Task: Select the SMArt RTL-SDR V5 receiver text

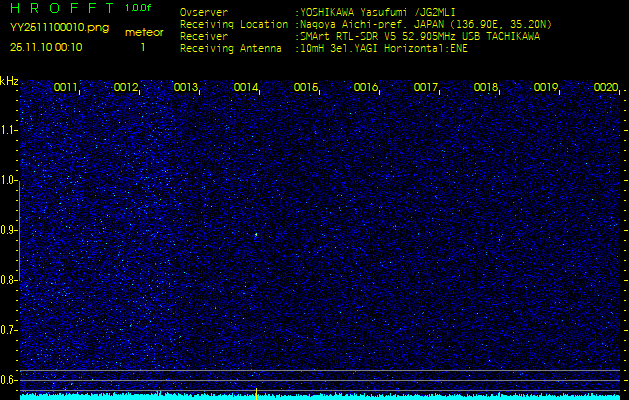Action: (420, 37)
